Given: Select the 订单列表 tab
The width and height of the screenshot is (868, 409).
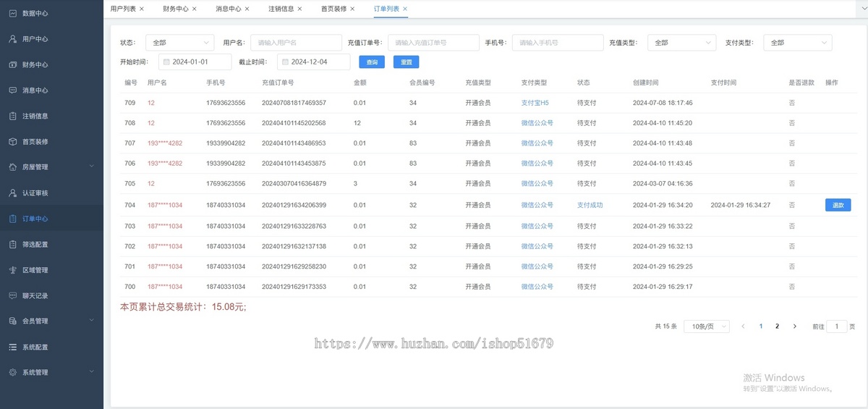Looking at the screenshot, I should [x=386, y=9].
